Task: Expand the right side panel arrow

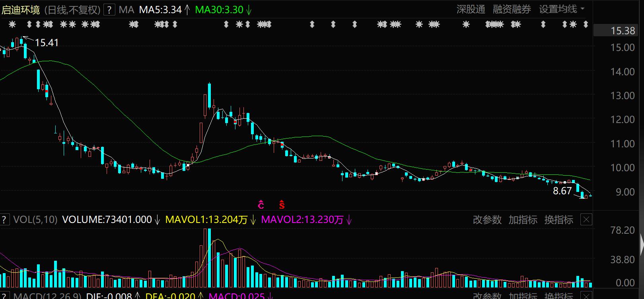Action: coord(641,244)
